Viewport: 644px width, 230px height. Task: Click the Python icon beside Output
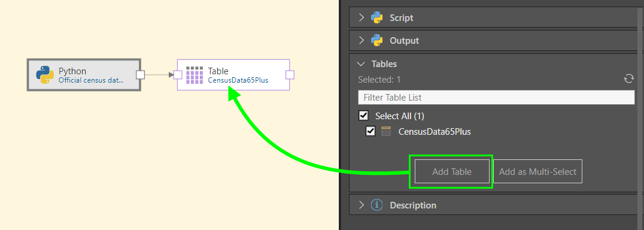(376, 41)
